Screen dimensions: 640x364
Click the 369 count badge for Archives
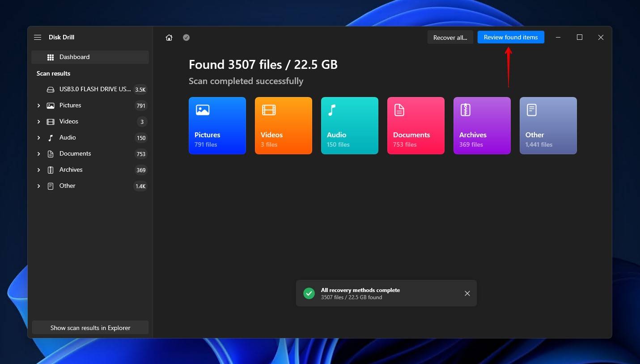(x=141, y=170)
